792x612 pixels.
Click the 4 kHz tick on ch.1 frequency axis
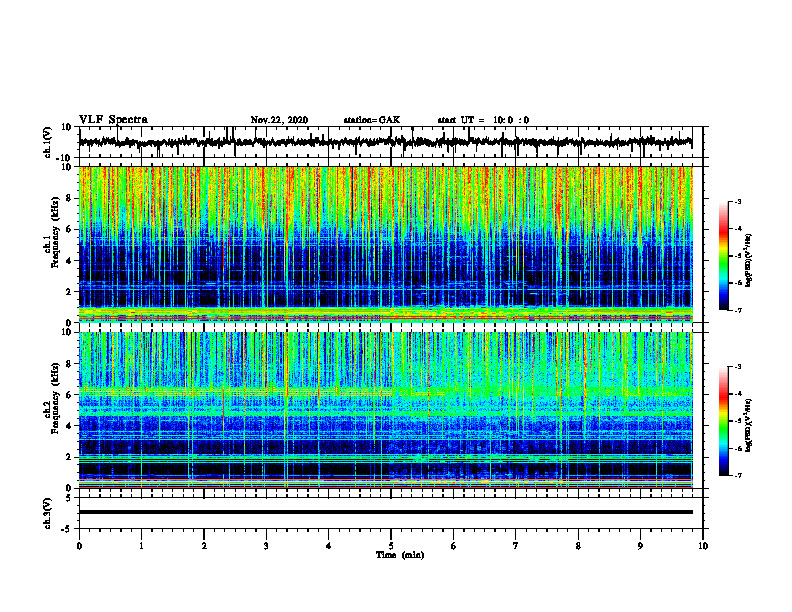click(69, 261)
